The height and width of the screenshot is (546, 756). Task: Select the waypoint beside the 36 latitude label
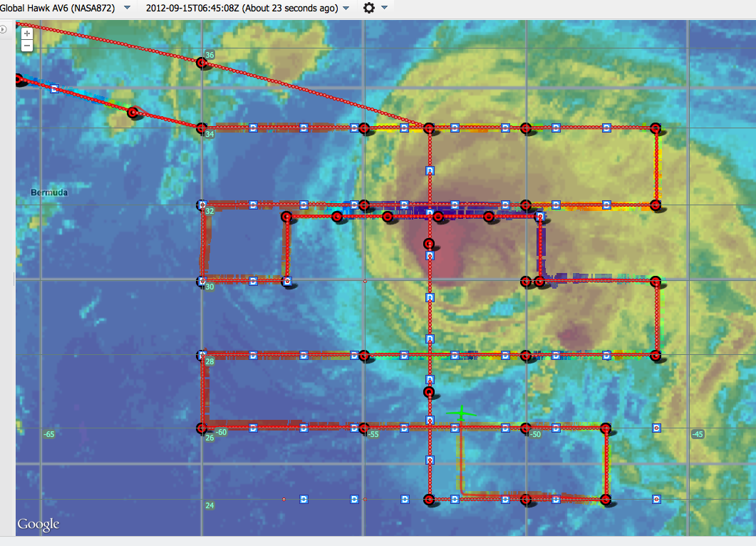coord(202,63)
